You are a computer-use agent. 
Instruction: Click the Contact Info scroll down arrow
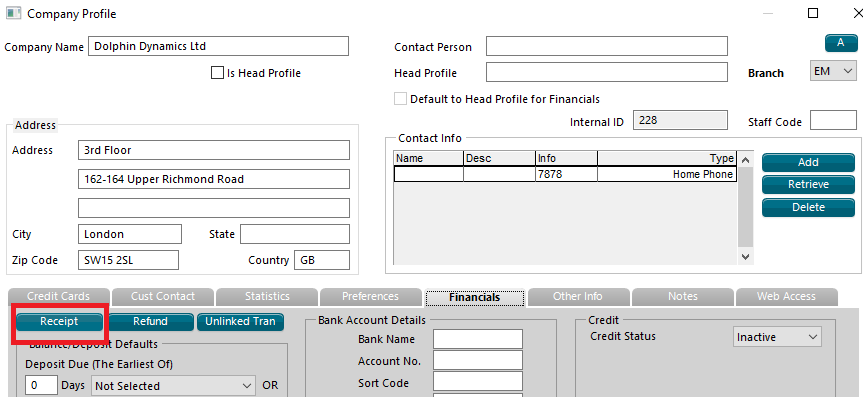click(745, 257)
